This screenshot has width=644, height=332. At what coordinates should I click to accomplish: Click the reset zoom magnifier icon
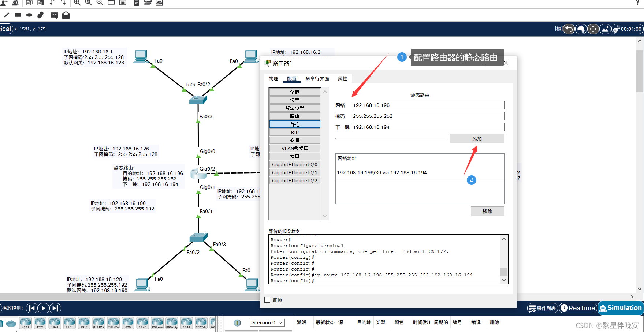tap(88, 3)
